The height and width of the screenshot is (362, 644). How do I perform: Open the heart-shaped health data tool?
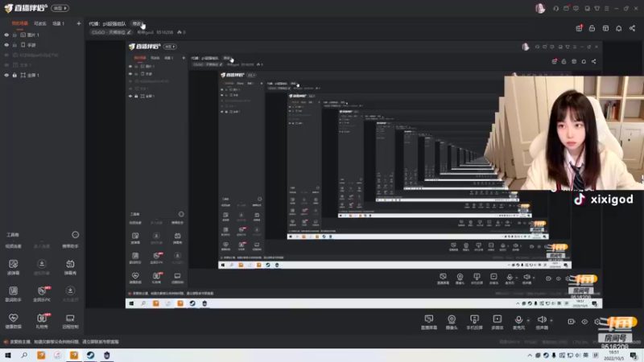tap(13, 321)
